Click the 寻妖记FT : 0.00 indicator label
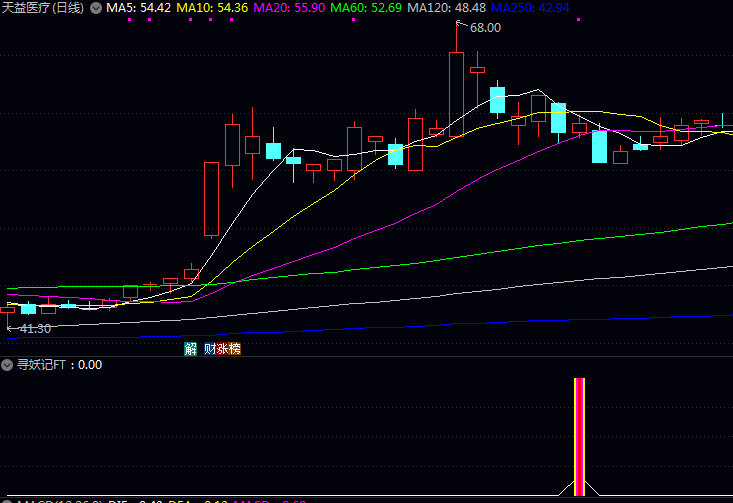This screenshot has width=733, height=503. 59,365
